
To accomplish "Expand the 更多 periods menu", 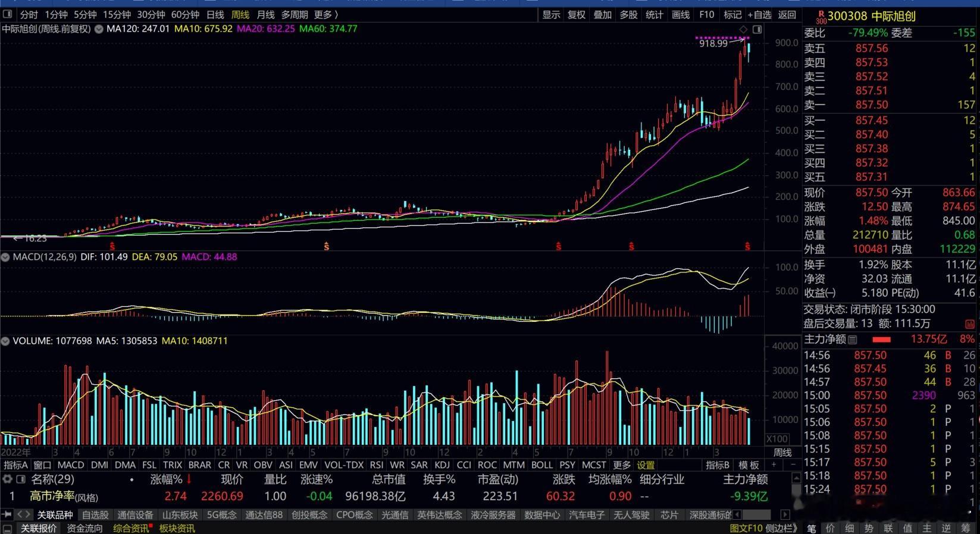I will (x=326, y=15).
